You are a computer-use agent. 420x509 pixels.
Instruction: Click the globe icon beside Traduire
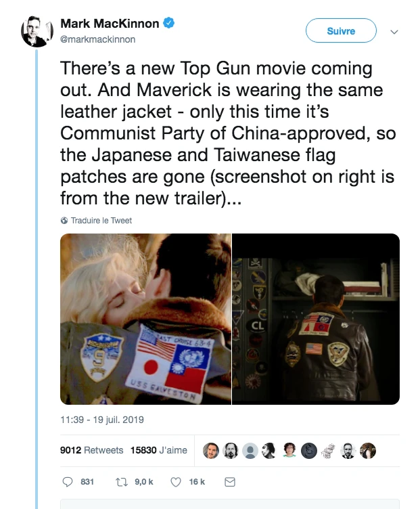[64, 221]
